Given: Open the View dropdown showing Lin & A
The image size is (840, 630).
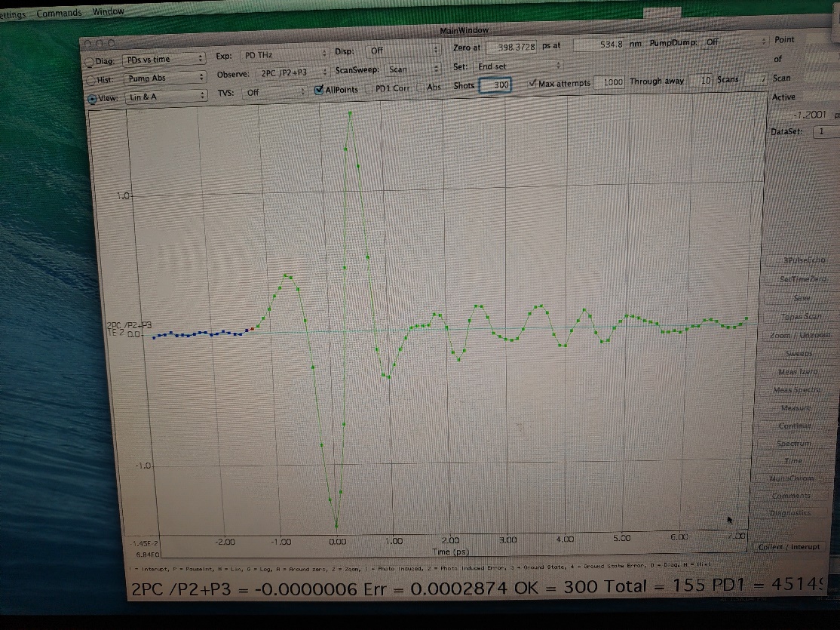Looking at the screenshot, I should [x=166, y=97].
